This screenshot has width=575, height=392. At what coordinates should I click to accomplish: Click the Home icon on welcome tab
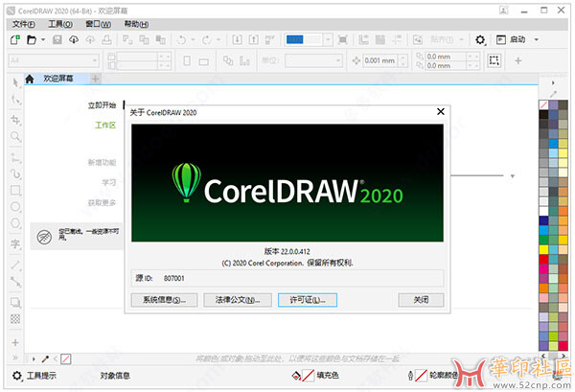coord(30,79)
